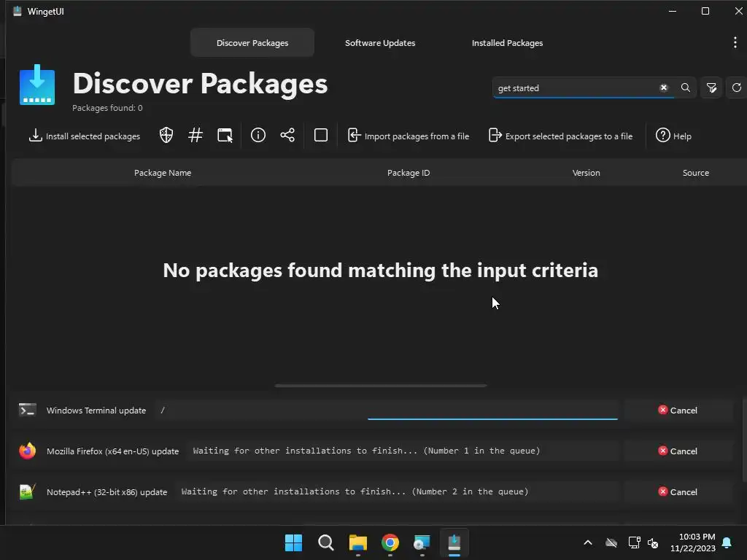Click 'Mozilla Firefox (x64 en-US) update' label

[x=112, y=451]
